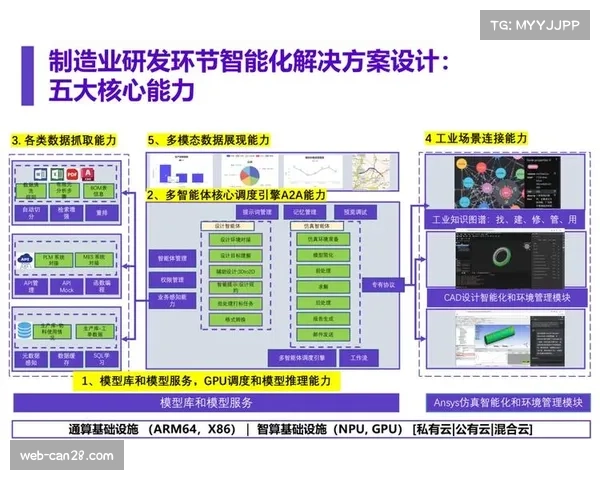
Task: Click the CAD设计智能化和环境管理模块 bar
Action: tap(507, 297)
